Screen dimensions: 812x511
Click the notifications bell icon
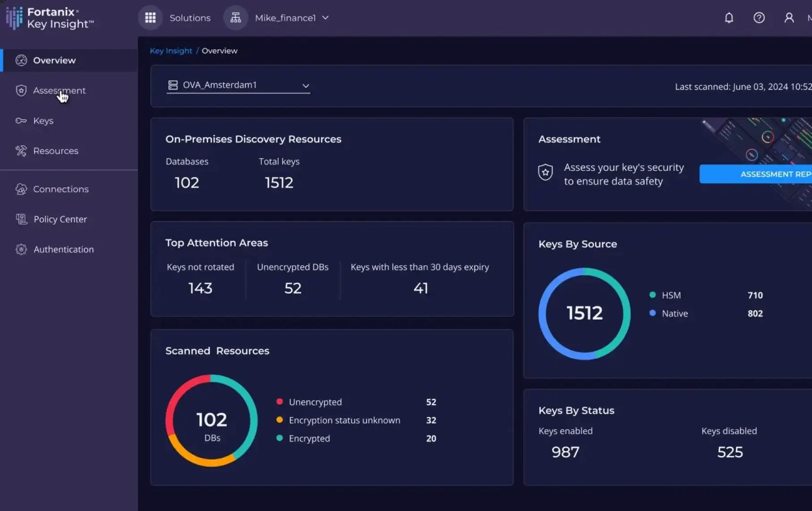click(x=729, y=18)
